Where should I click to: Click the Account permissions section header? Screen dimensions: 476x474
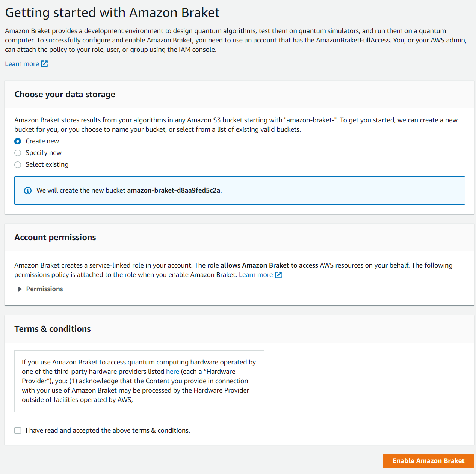(x=55, y=237)
